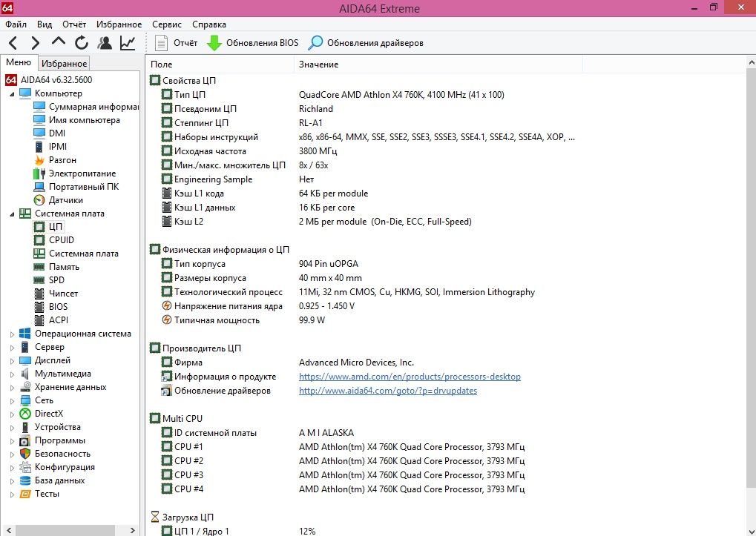This screenshot has width=756, height=536.
Task: Open the Избранное menu in menu bar
Action: point(119,24)
